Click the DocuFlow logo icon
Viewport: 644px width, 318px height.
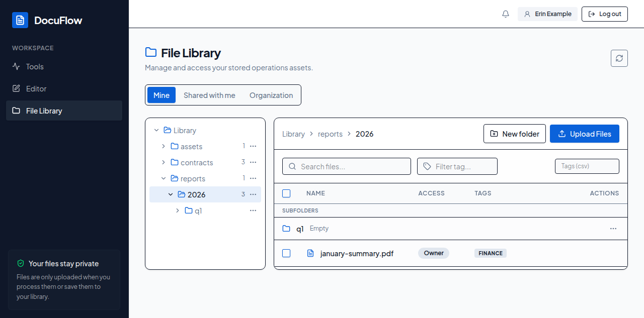[20, 20]
